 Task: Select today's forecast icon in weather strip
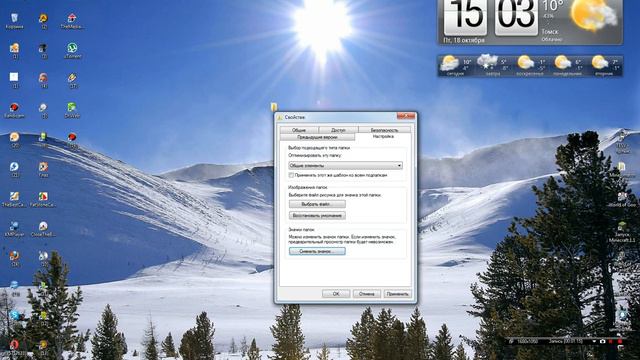coord(449,63)
